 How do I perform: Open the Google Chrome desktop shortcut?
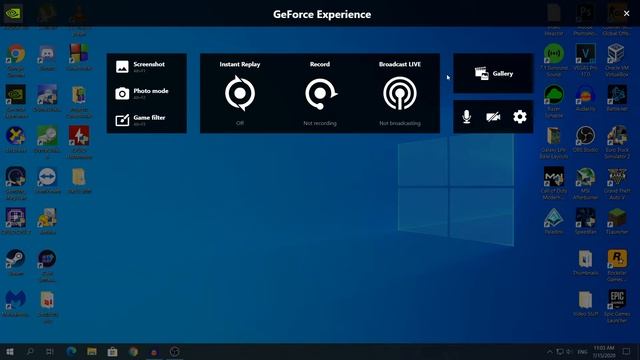point(16,60)
